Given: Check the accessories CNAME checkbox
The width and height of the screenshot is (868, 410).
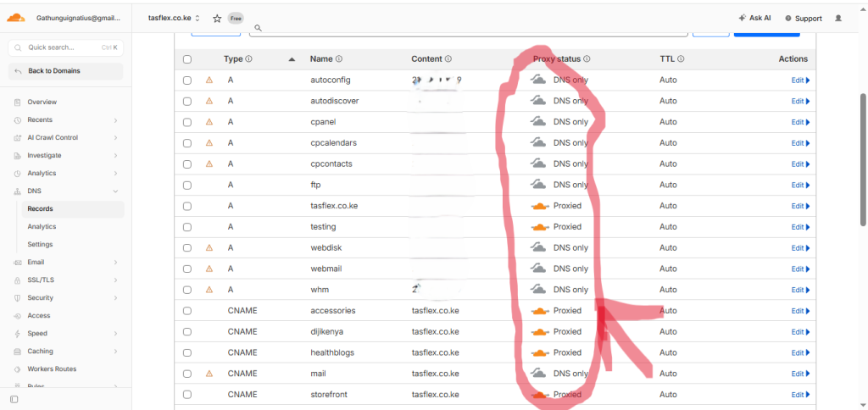Looking at the screenshot, I should click(x=187, y=311).
